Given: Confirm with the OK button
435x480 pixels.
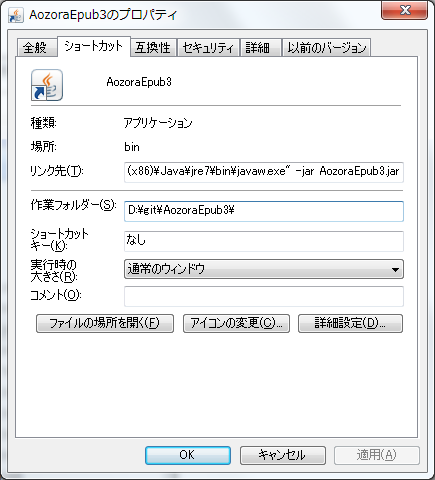Looking at the screenshot, I should tap(188, 455).
